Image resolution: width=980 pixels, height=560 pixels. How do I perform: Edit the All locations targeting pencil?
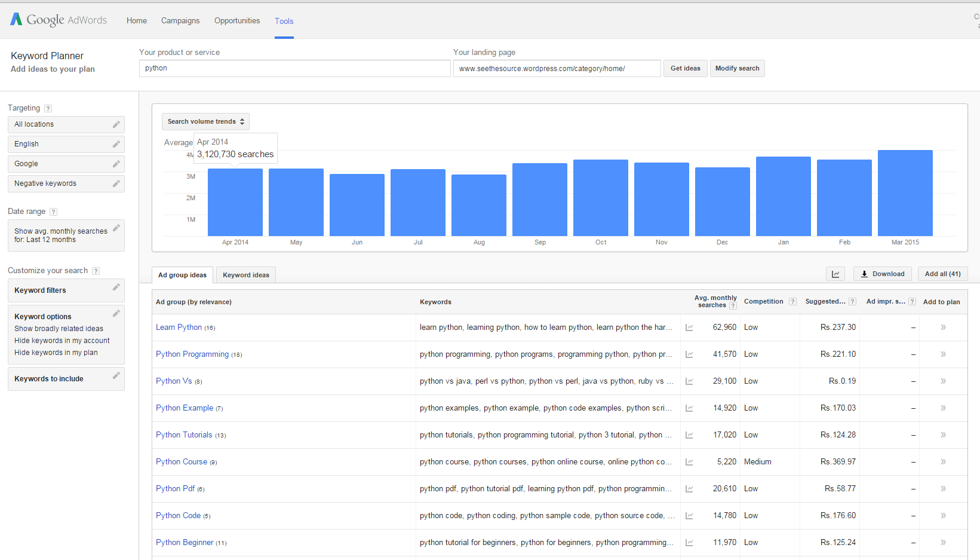pos(116,124)
